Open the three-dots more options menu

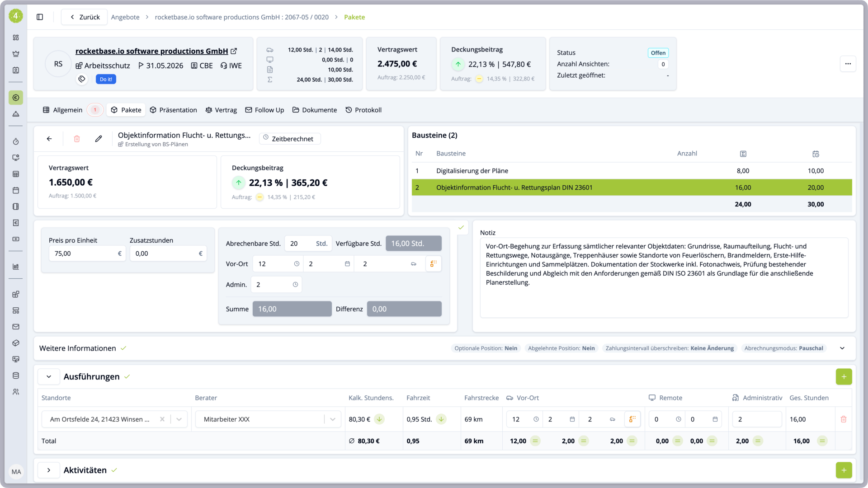pos(848,64)
